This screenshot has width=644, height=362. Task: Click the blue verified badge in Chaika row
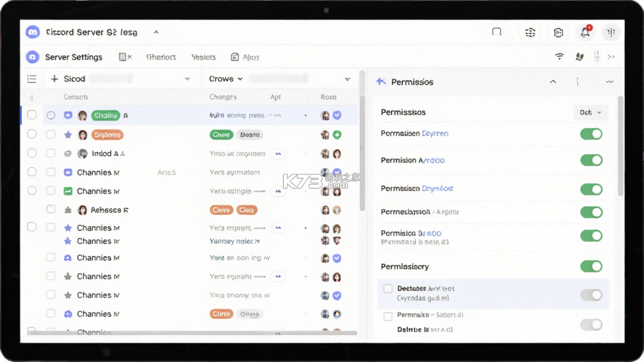pyautogui.click(x=337, y=116)
